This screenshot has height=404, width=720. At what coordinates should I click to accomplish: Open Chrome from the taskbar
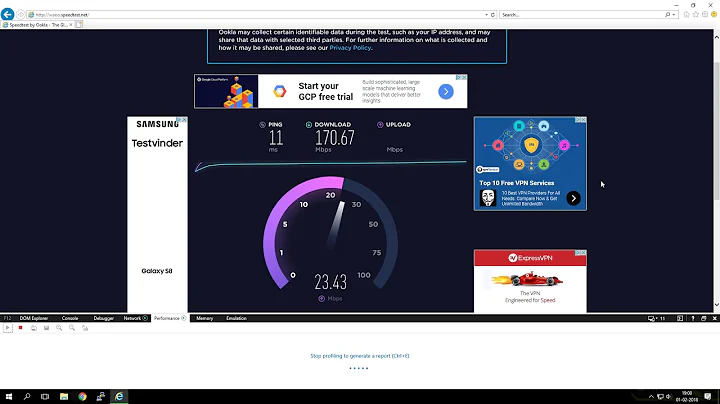click(x=82, y=396)
